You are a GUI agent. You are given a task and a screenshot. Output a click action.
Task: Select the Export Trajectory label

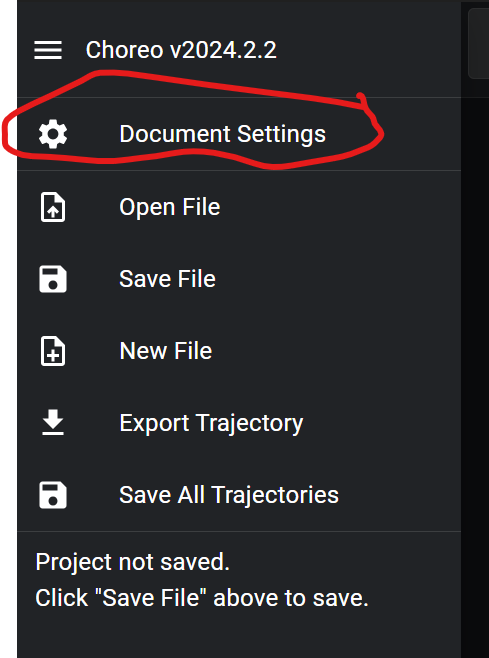[211, 423]
